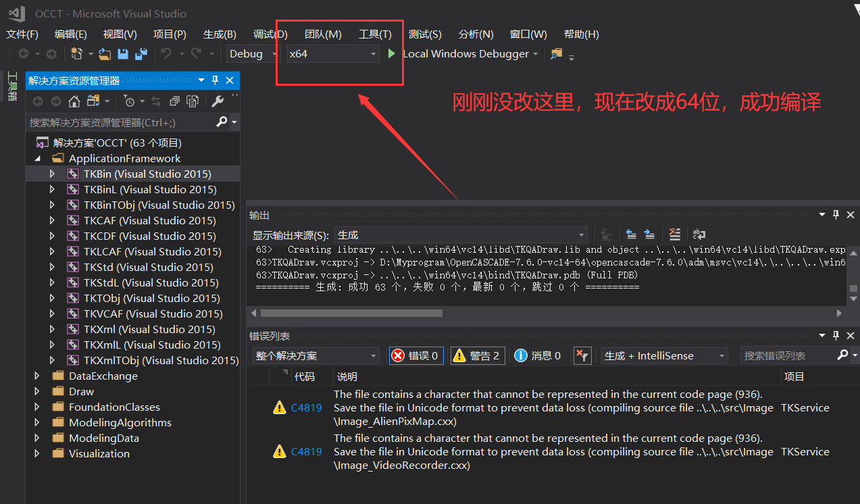
Task: Open the File (文件) menu
Action: [22, 34]
